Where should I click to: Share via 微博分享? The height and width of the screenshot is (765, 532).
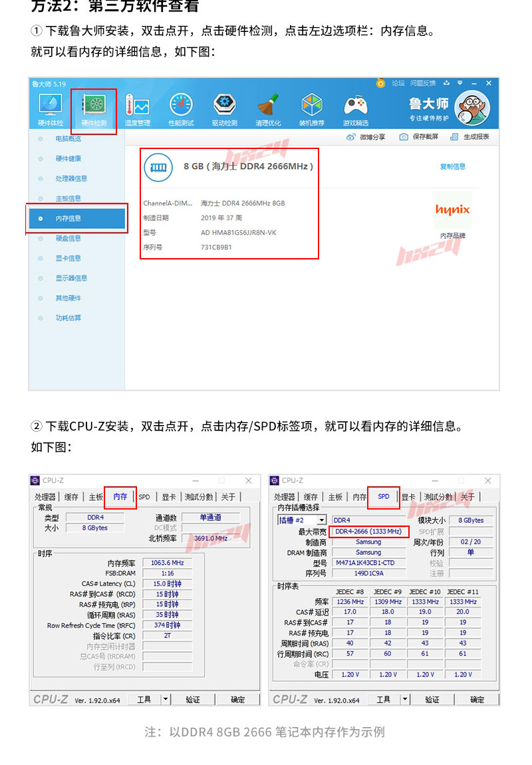click(365, 137)
